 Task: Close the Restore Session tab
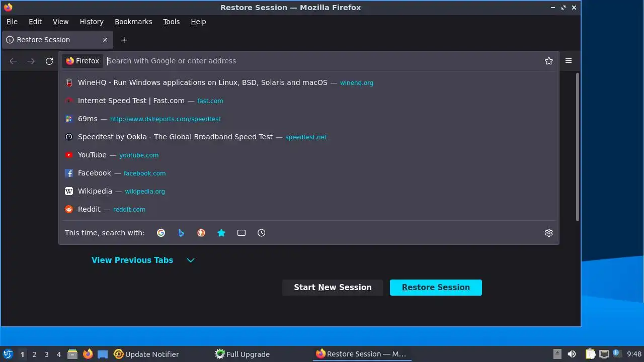(x=105, y=40)
